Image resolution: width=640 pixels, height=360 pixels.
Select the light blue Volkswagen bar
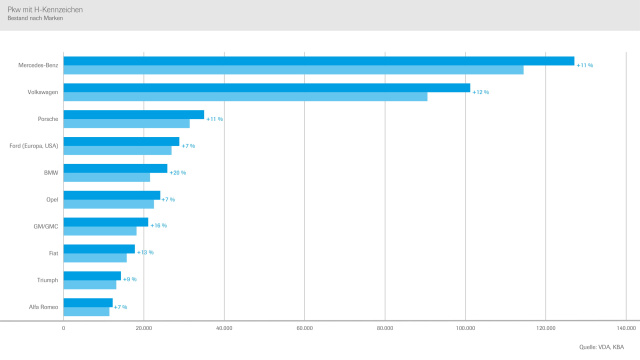click(x=245, y=97)
